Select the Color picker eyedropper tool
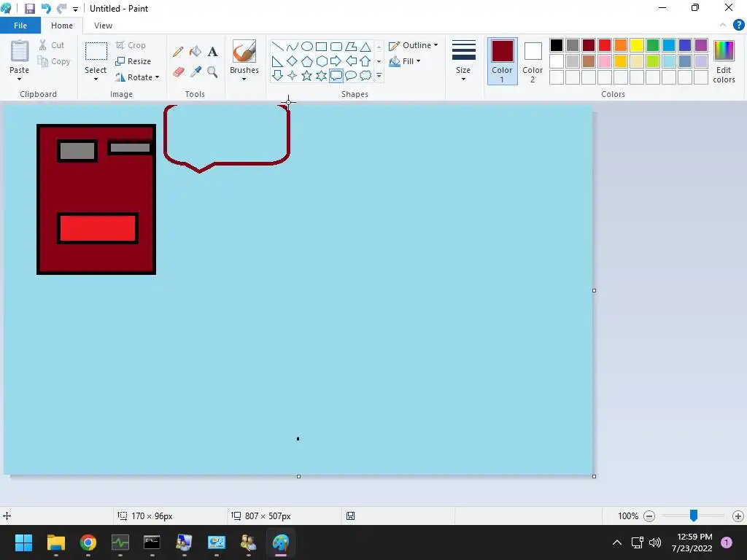Image resolution: width=747 pixels, height=560 pixels. tap(196, 72)
